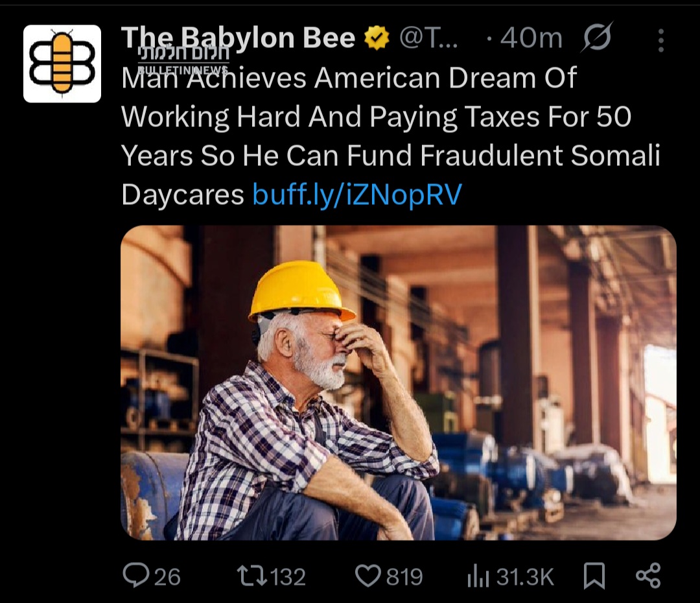The image size is (700, 603).
Task: Tap the gold verified badge
Action: [x=377, y=38]
